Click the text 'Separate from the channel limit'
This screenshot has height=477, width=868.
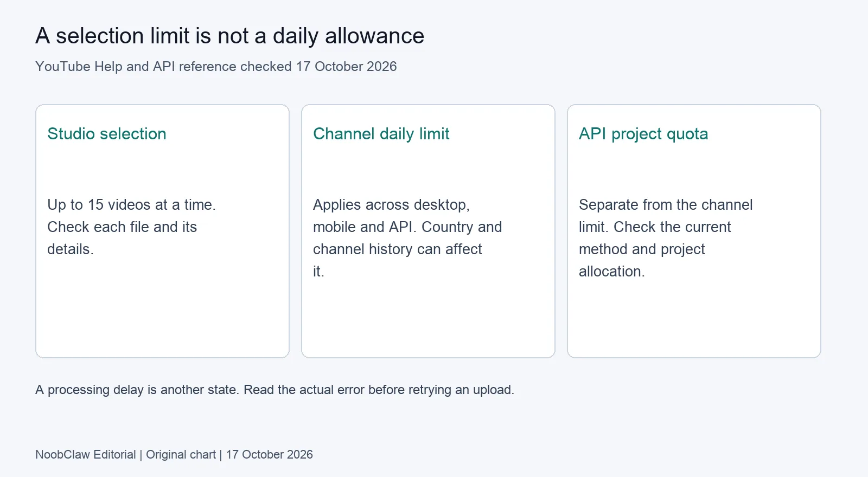point(666,216)
